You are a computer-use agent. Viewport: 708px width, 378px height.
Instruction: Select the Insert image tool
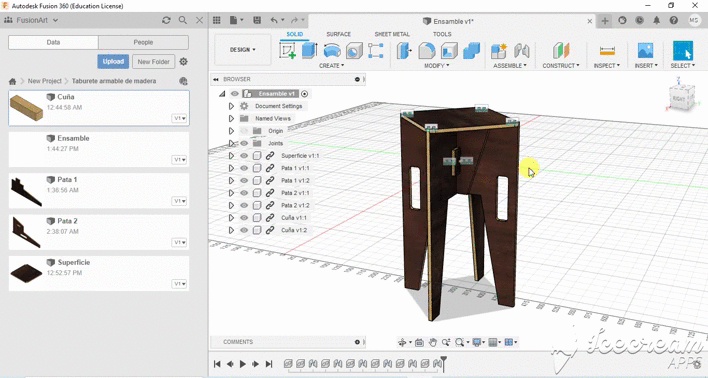pos(646,51)
